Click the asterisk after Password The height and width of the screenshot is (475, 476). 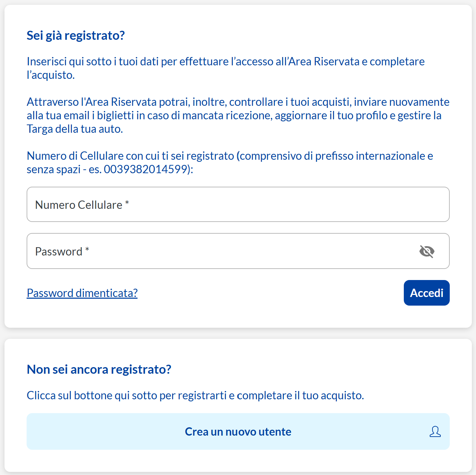[87, 249]
